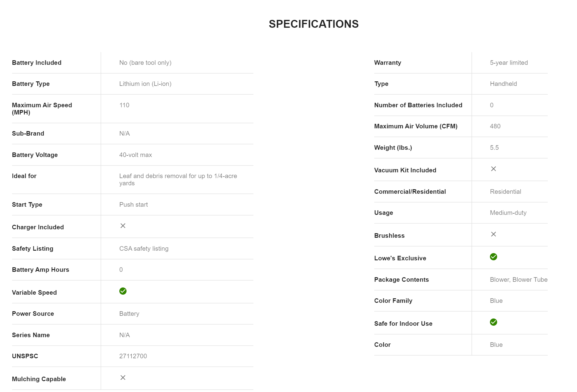Select the '5-year limited' warranty value
This screenshot has height=392, width=577.
(509, 63)
